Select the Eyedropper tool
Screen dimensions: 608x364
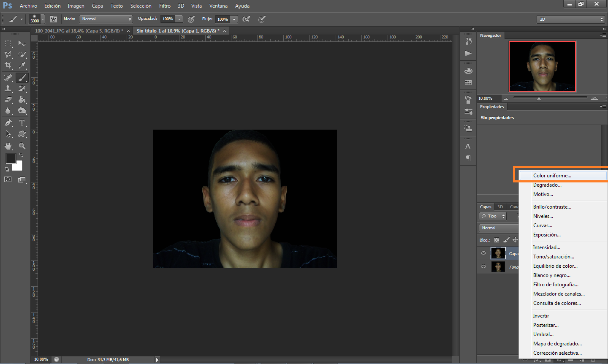coord(22,65)
